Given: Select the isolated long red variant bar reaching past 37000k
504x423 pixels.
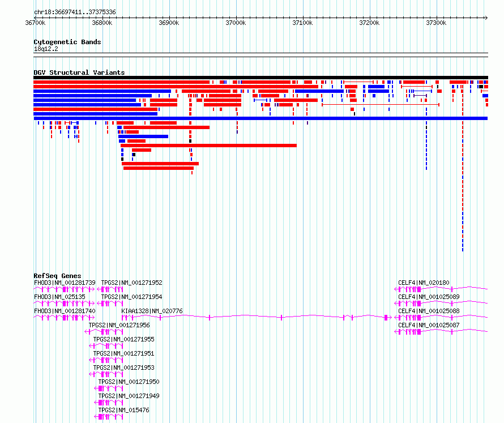Looking at the screenshot, I should (x=208, y=146).
